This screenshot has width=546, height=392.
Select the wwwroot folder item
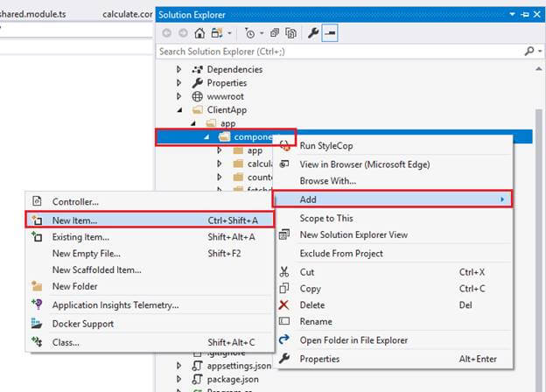(225, 96)
